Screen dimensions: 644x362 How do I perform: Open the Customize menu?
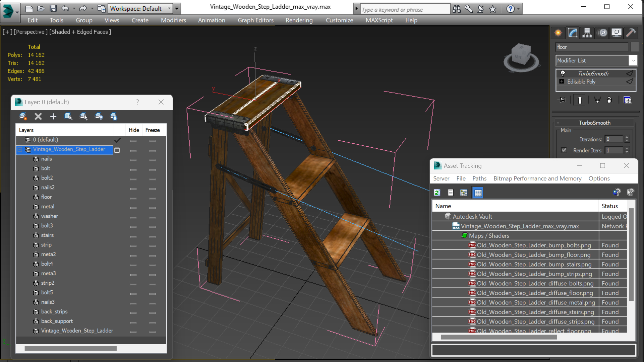point(339,20)
